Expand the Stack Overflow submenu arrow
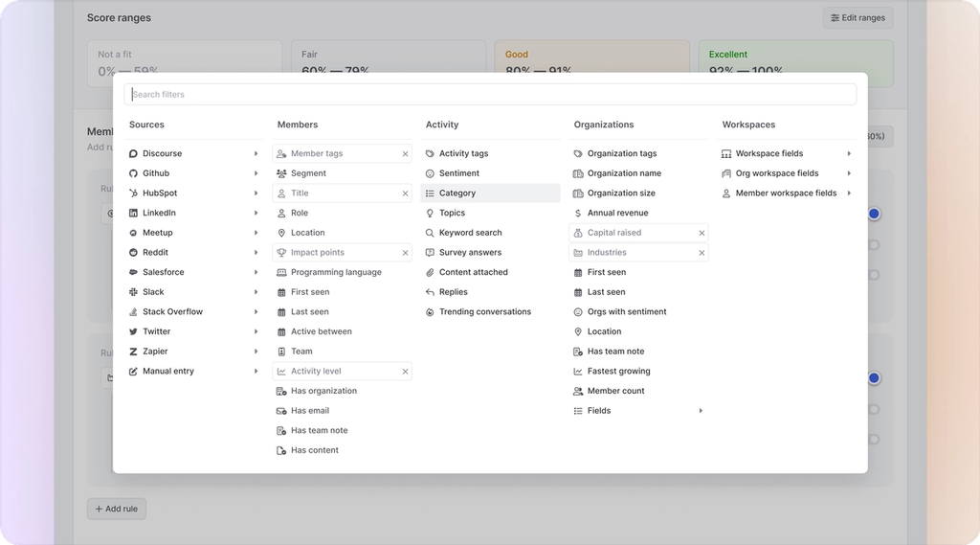This screenshot has width=980, height=545. (256, 311)
